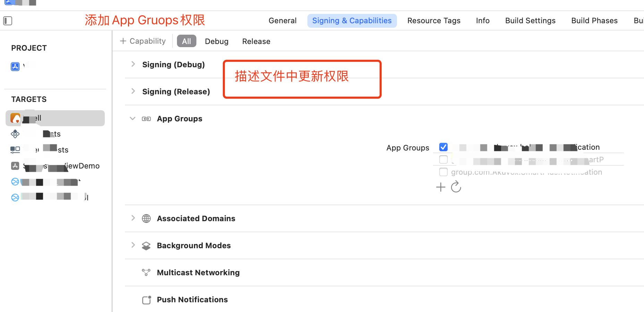This screenshot has height=312, width=644.
Task: Add a new app group with plus icon
Action: 441,187
